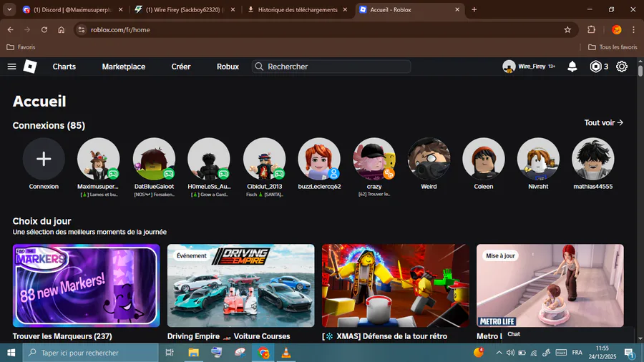Viewport: 644px width, 362px height.
Task: Click the Trouver les Marqueurs (237) title
Action: click(x=62, y=336)
